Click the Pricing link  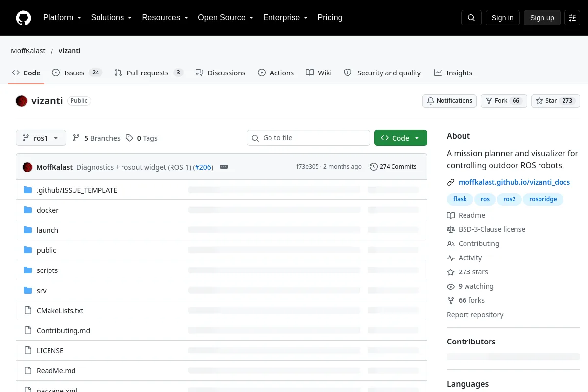[330, 18]
